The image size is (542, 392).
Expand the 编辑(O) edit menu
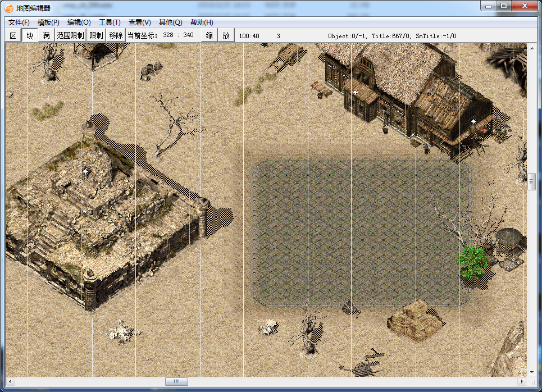[x=79, y=22]
